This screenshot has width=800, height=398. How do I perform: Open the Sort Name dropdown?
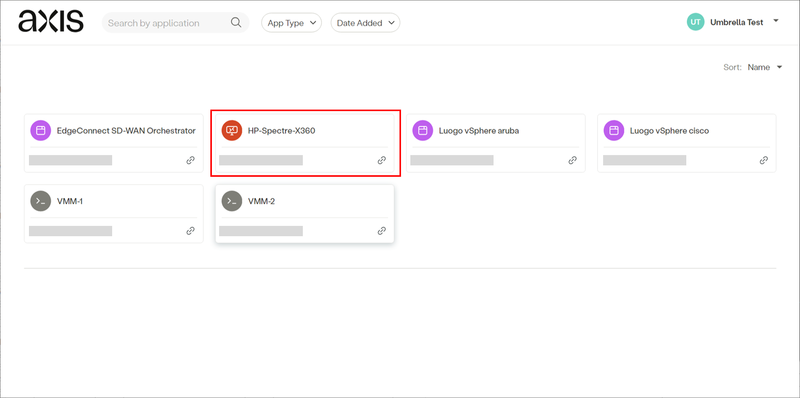pos(764,67)
